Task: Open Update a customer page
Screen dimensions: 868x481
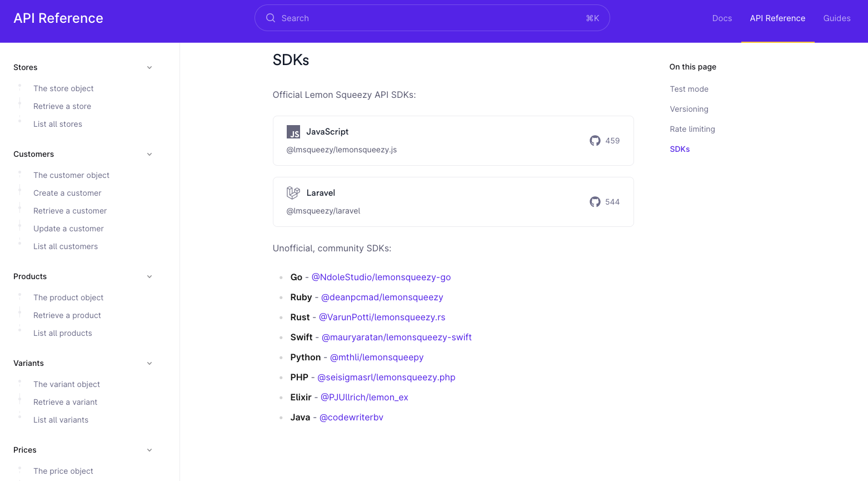Action: pos(68,229)
